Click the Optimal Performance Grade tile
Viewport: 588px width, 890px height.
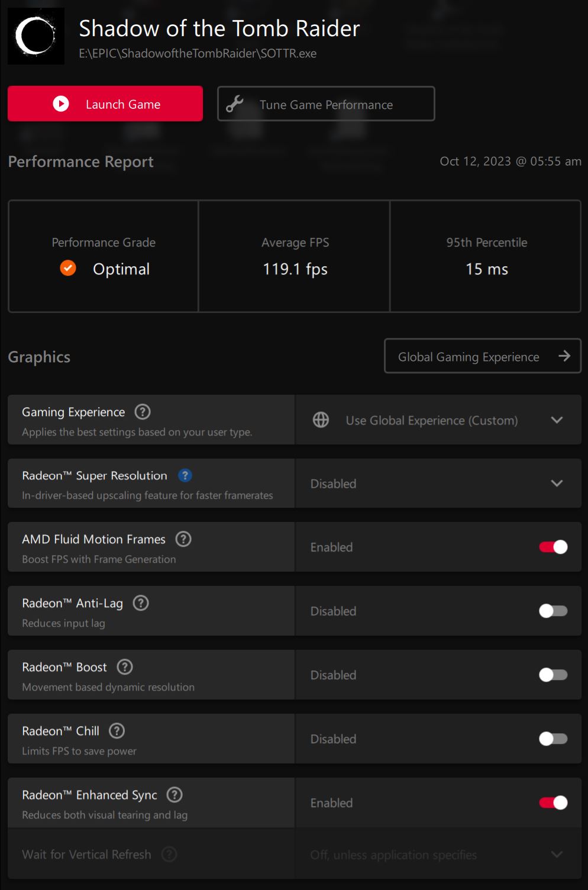[104, 256]
